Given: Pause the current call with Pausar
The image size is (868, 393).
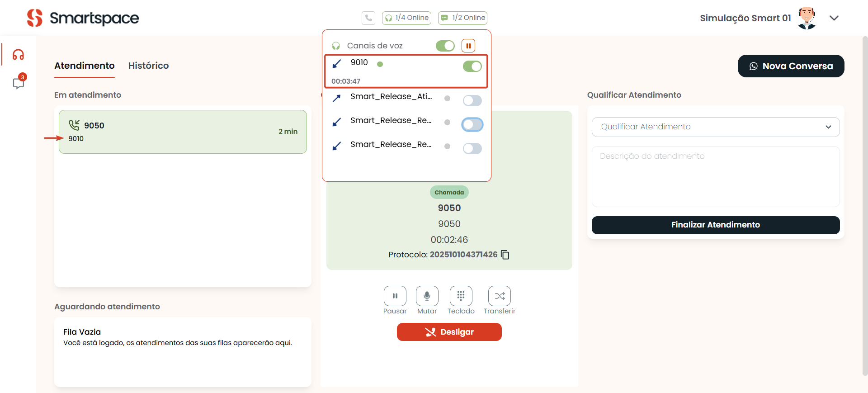Looking at the screenshot, I should pos(395,296).
